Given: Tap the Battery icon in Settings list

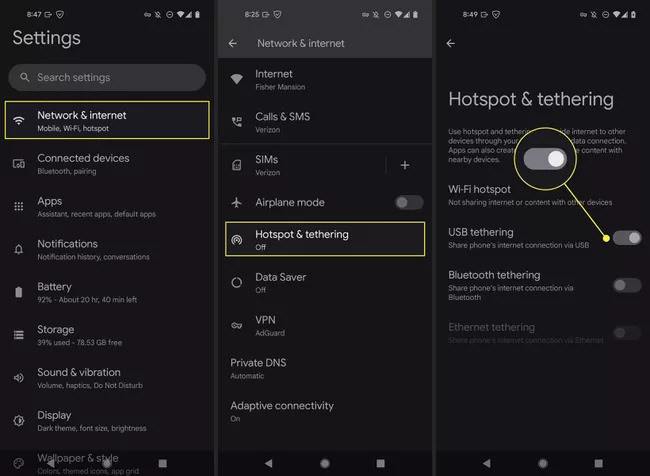Looking at the screenshot, I should point(19,292).
